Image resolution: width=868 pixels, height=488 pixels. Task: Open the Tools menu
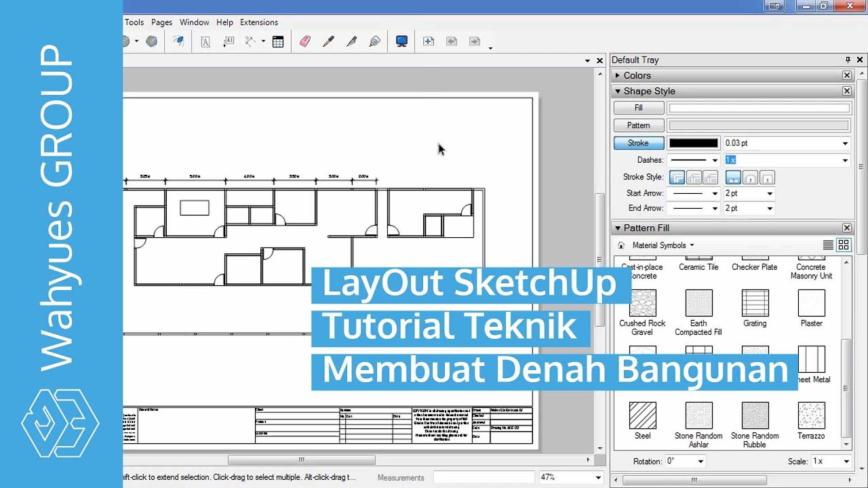click(x=134, y=22)
